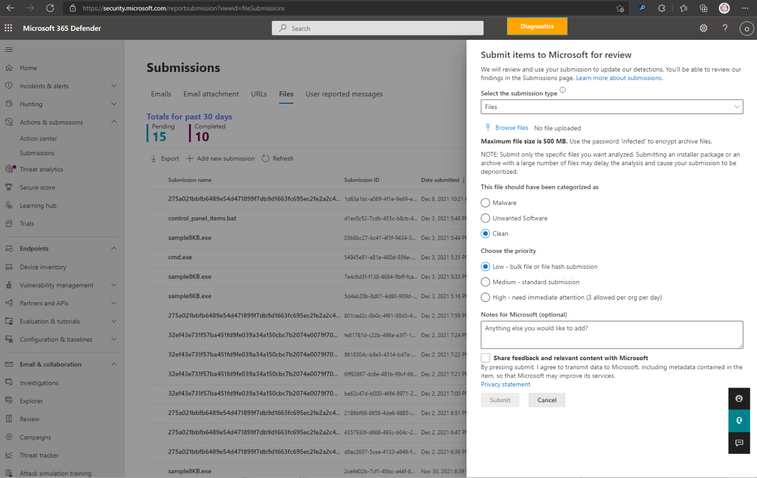Click the Search field in header

(378, 28)
